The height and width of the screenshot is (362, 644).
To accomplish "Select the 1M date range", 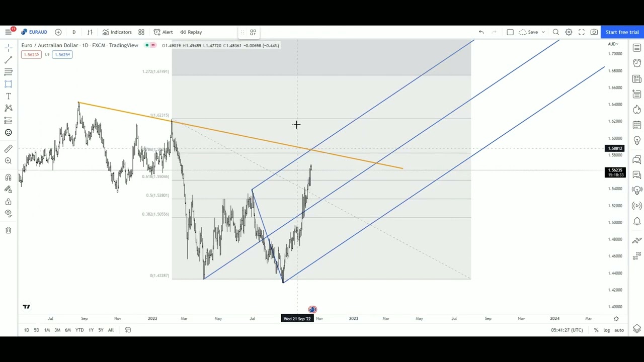I will tap(47, 330).
